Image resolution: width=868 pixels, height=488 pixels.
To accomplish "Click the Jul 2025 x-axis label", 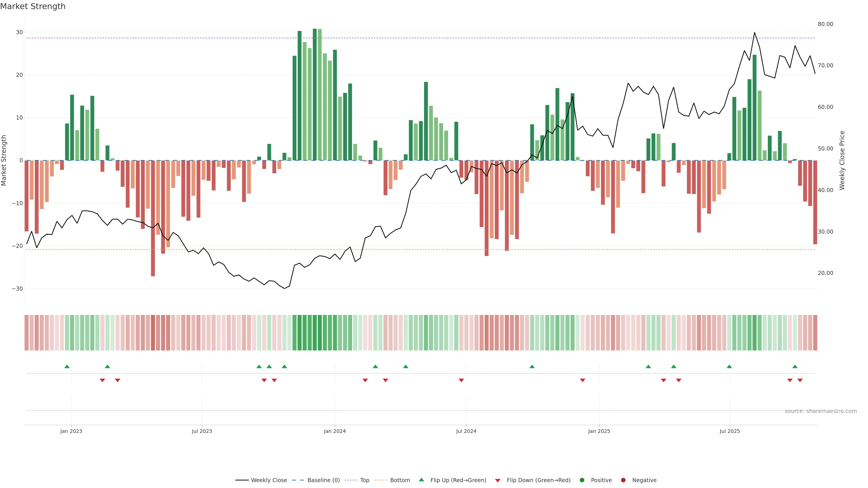I will pyautogui.click(x=729, y=431).
